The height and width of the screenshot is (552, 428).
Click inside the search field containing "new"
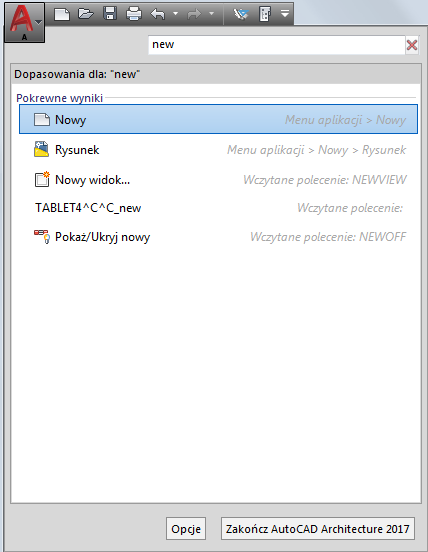277,45
